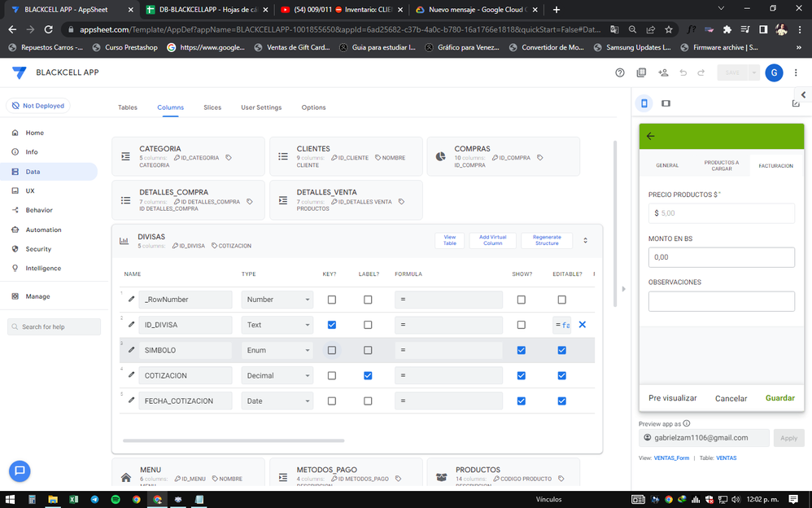Click the edit pencil for the COTIZACION column
812x508 pixels.
[131, 374]
